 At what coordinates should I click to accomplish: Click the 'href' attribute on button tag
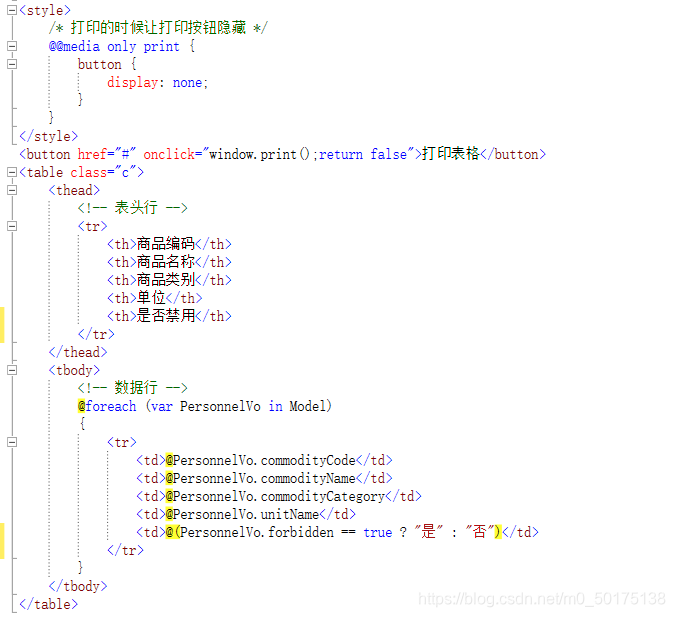coord(92,154)
